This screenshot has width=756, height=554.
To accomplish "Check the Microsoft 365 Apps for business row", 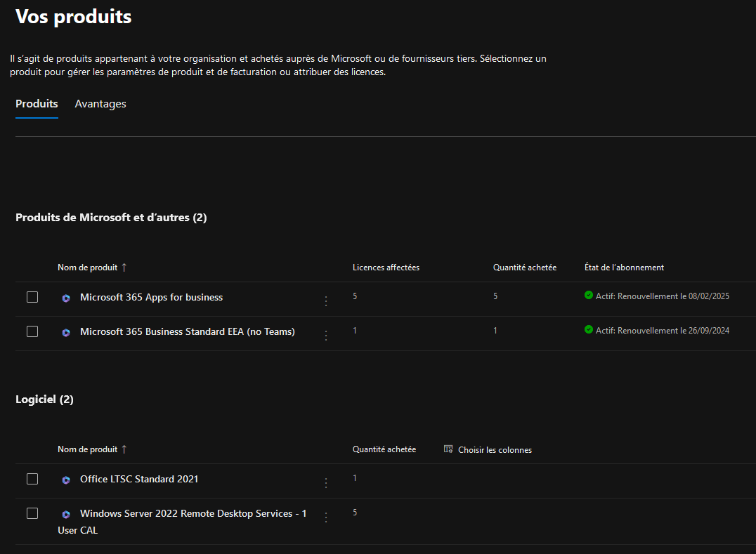I will click(x=32, y=297).
